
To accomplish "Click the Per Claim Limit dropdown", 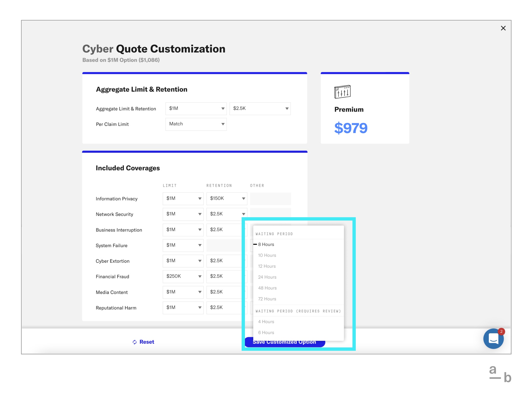I will click(x=196, y=124).
